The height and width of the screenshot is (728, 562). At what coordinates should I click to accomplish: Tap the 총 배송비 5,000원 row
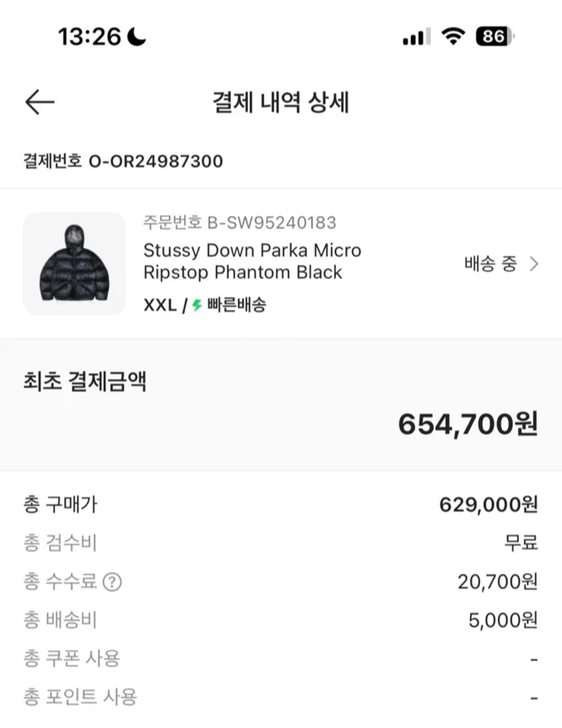280,621
